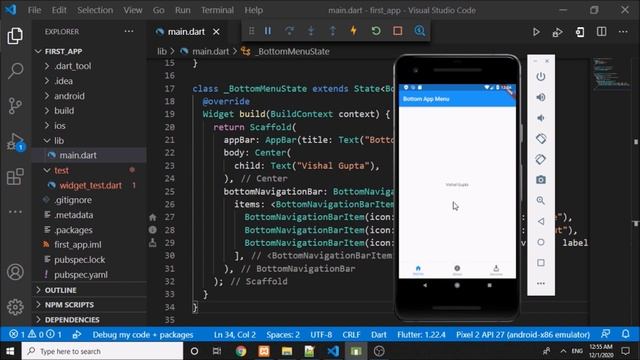
Task: Click Step Over in debug toolbar
Action: tap(289, 31)
